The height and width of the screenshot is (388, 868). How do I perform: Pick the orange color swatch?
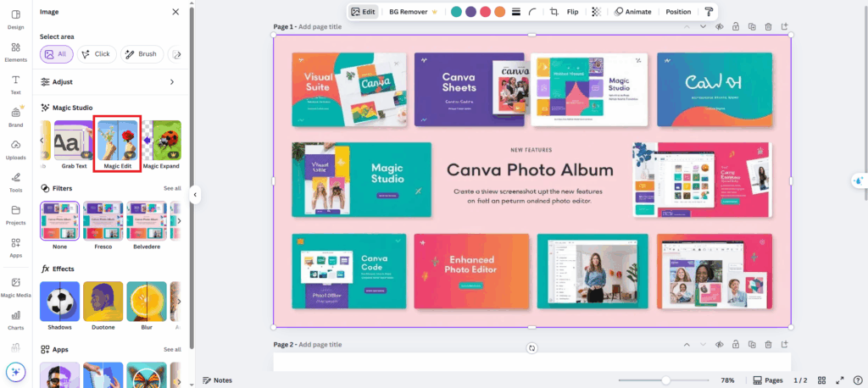(500, 12)
